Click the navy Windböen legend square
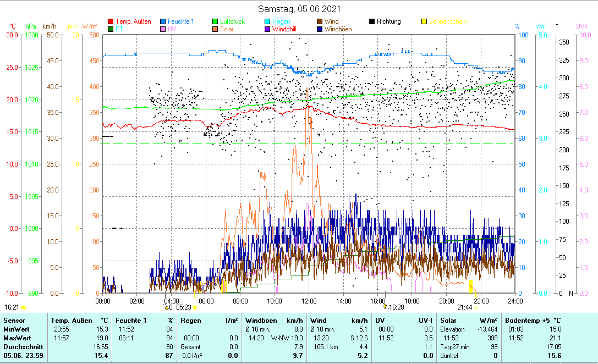The height and width of the screenshot is (364, 598). (320, 29)
